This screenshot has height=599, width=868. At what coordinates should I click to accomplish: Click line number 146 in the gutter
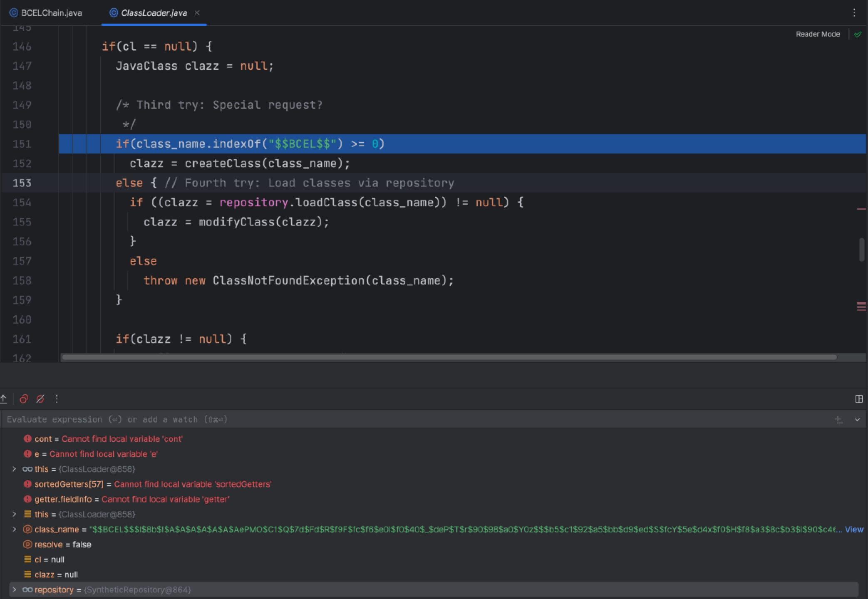22,47
